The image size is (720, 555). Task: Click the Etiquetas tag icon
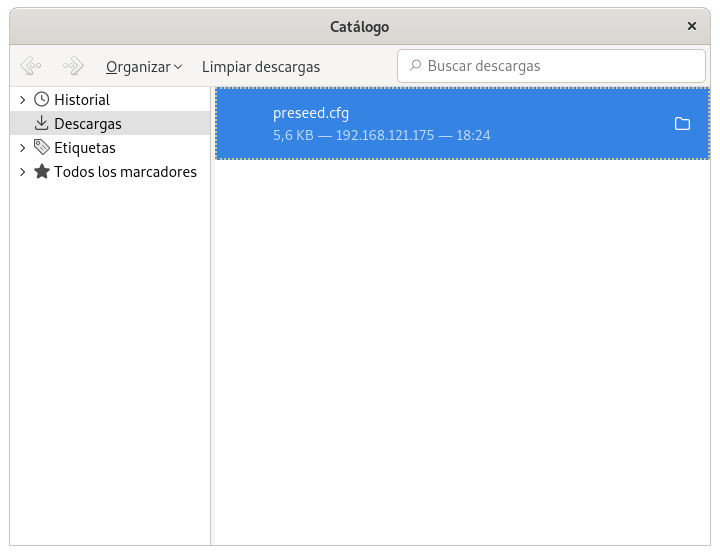(41, 148)
